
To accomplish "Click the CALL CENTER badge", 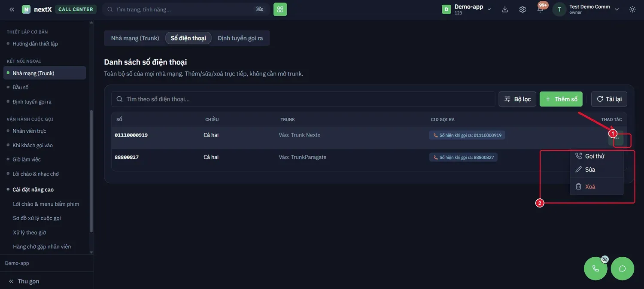I will [x=76, y=9].
